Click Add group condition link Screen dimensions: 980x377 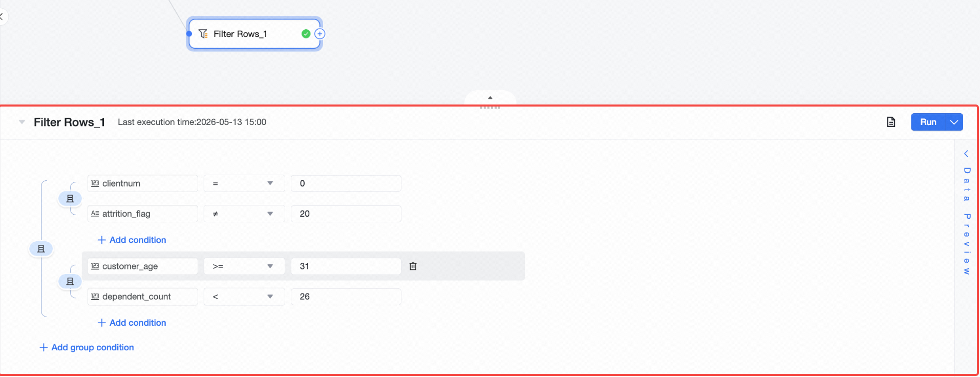(x=87, y=347)
